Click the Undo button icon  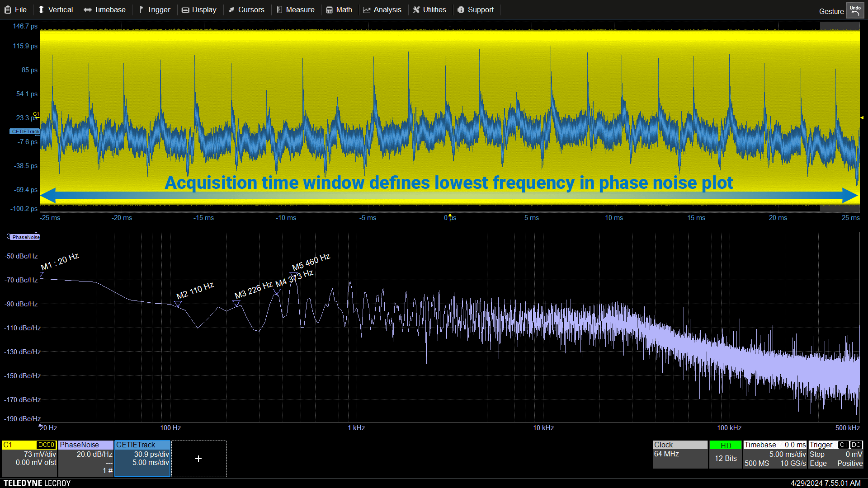[x=854, y=10]
